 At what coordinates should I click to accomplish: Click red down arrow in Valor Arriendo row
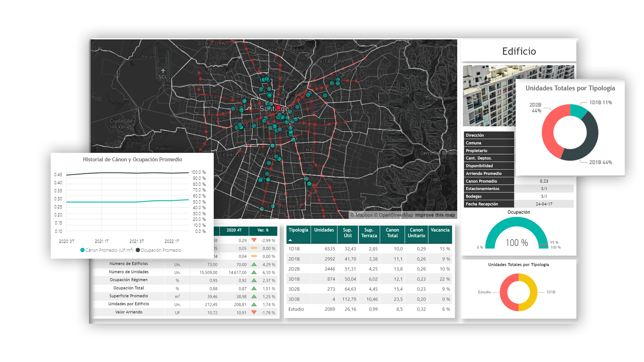point(254,312)
